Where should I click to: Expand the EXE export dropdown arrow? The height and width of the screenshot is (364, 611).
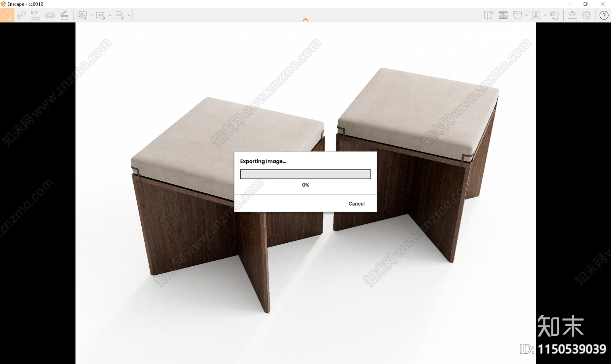(129, 15)
